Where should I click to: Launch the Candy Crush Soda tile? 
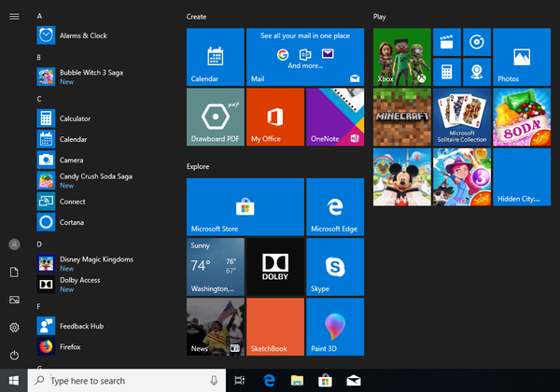coord(522,117)
